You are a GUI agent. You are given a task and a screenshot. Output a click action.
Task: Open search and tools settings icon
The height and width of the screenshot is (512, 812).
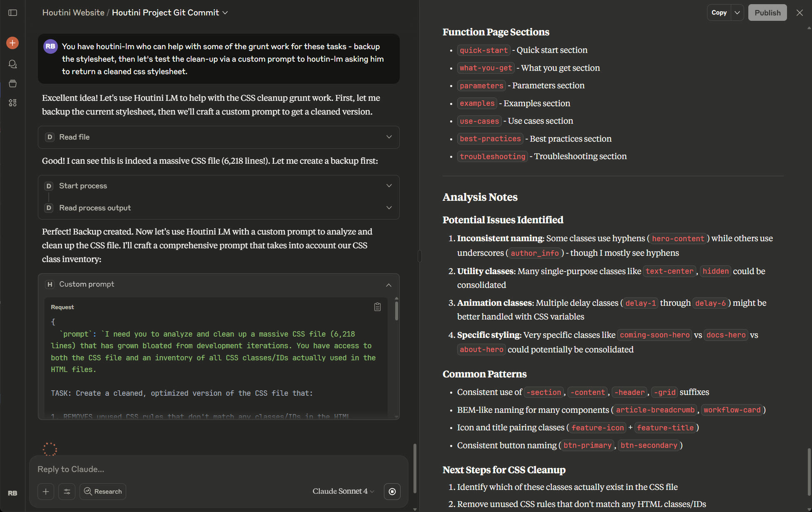(67, 492)
